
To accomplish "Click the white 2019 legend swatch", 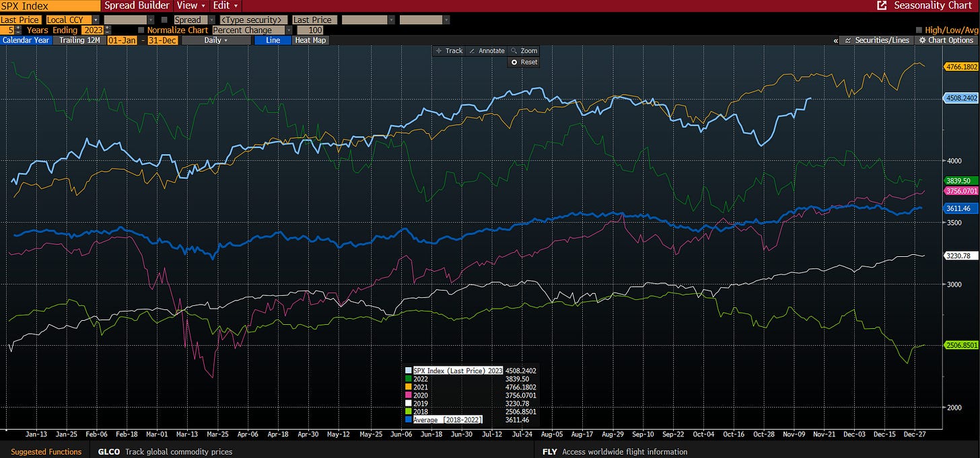I will point(409,404).
